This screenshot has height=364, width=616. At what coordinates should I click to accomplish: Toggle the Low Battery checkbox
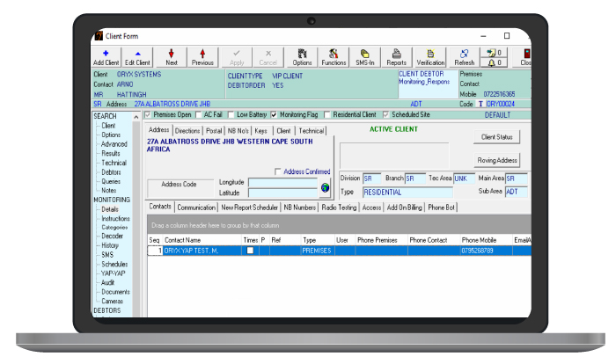tap(231, 114)
